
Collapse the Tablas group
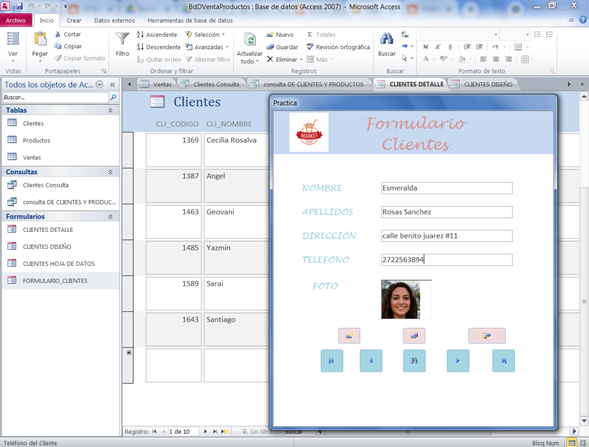tap(110, 110)
